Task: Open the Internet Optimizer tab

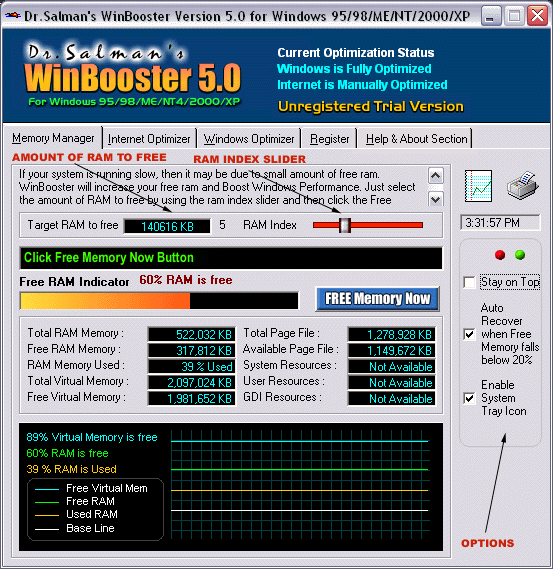Action: pyautogui.click(x=149, y=139)
